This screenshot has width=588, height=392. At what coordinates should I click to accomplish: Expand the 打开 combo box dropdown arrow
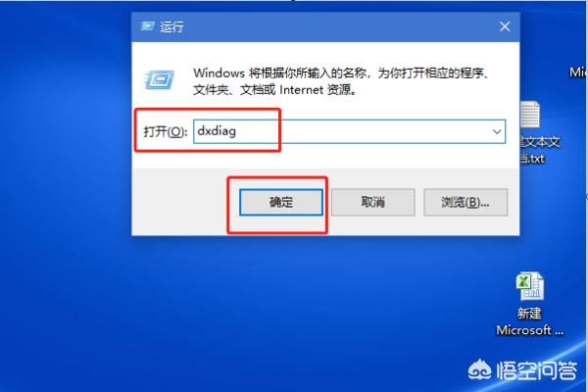click(x=497, y=131)
